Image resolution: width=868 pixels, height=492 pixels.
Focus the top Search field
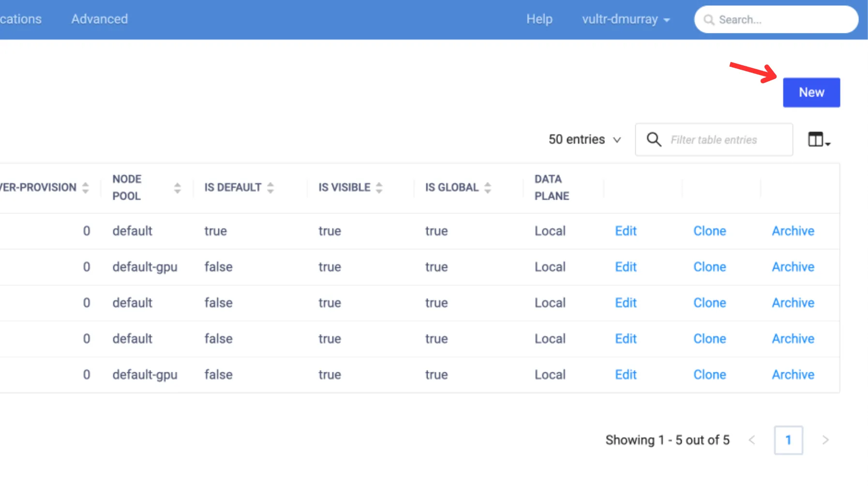776,19
